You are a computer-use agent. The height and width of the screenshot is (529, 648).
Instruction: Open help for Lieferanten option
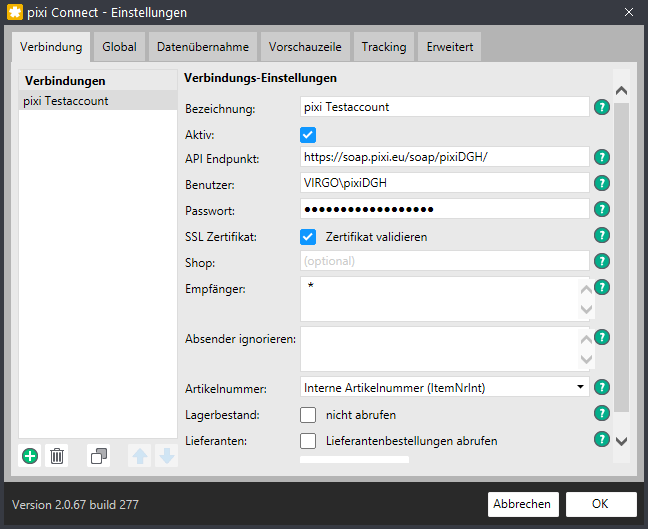[602, 440]
